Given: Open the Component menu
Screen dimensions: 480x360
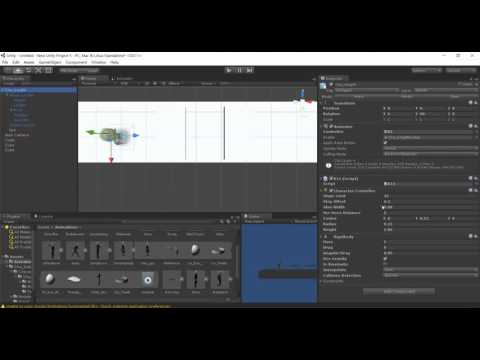Looking at the screenshot, I should tap(76, 62).
